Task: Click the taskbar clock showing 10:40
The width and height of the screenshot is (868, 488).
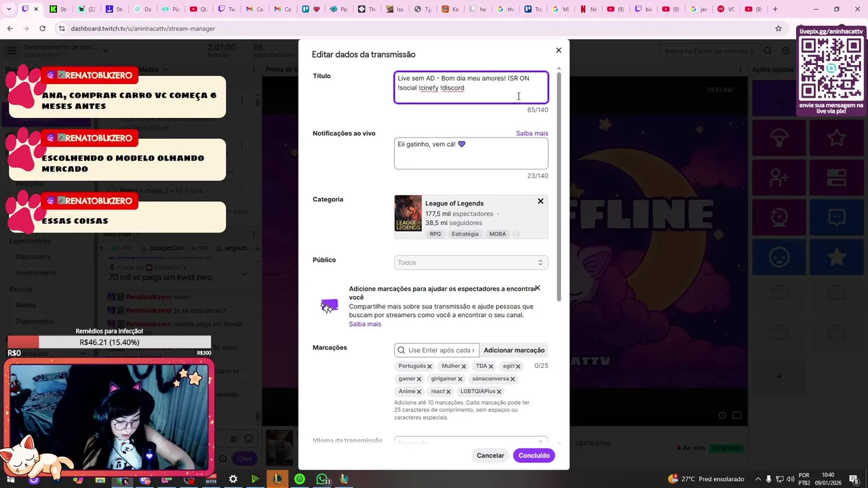Action: 828,479
